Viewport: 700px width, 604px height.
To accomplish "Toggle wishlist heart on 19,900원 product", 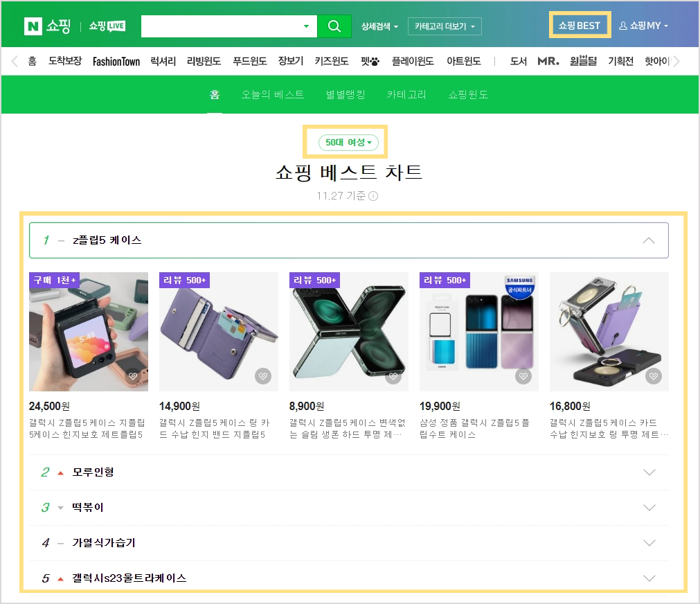I will coord(523,376).
